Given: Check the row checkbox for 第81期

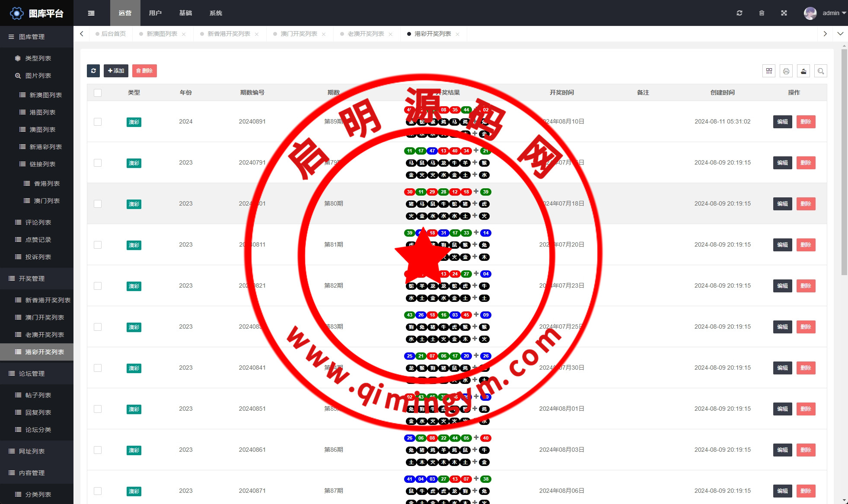Looking at the screenshot, I should (x=98, y=245).
